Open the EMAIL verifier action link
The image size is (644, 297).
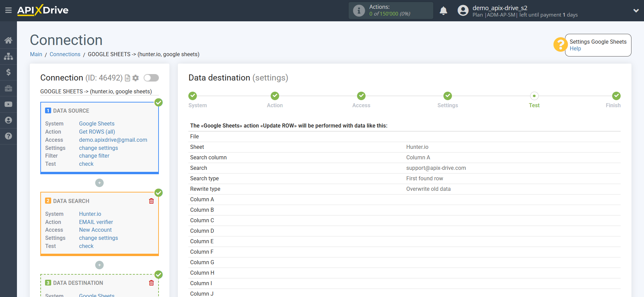pos(96,222)
